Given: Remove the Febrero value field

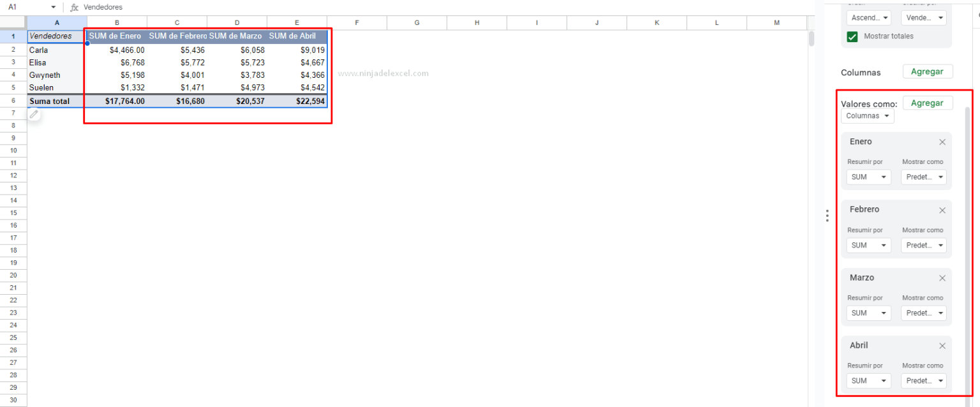Looking at the screenshot, I should (x=942, y=210).
